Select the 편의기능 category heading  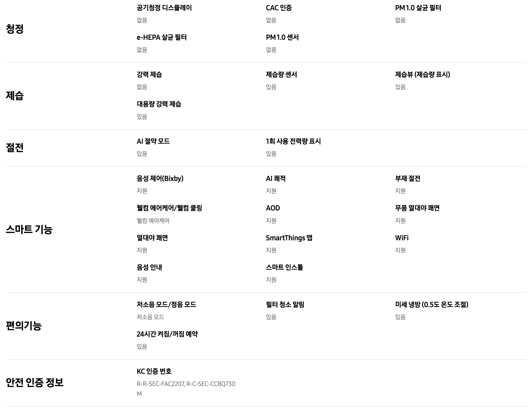24,326
